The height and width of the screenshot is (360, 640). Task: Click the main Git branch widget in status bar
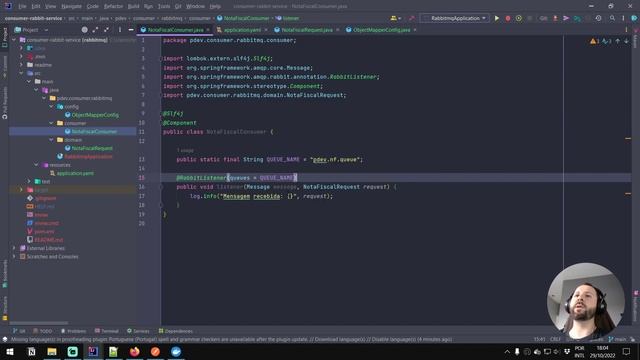(x=618, y=339)
